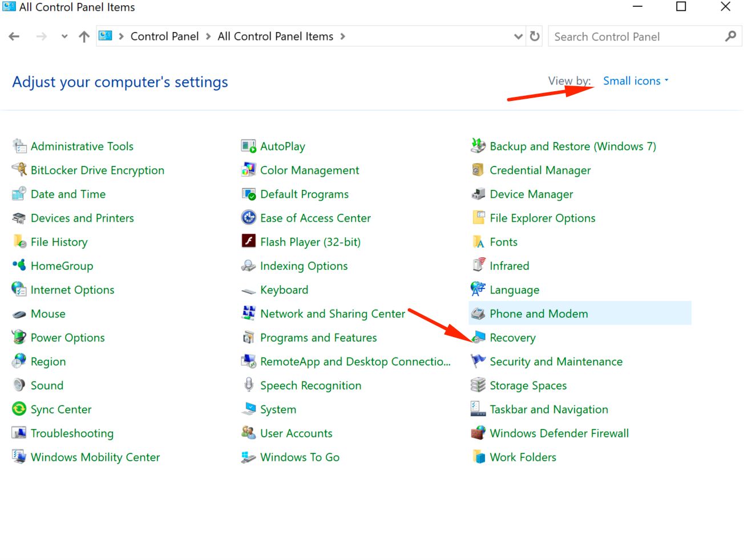Open the Language link
Screen dimensions: 744x560
click(x=515, y=290)
